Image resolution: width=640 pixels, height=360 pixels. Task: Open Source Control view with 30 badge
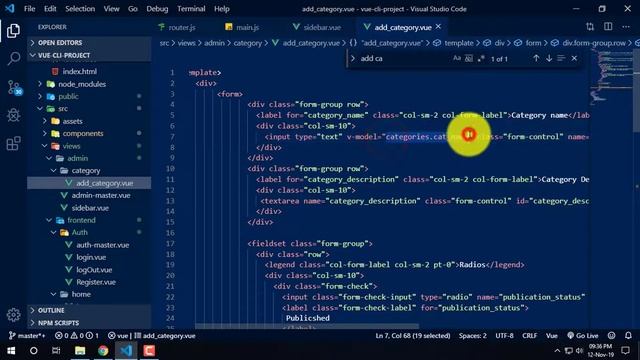pos(14,87)
